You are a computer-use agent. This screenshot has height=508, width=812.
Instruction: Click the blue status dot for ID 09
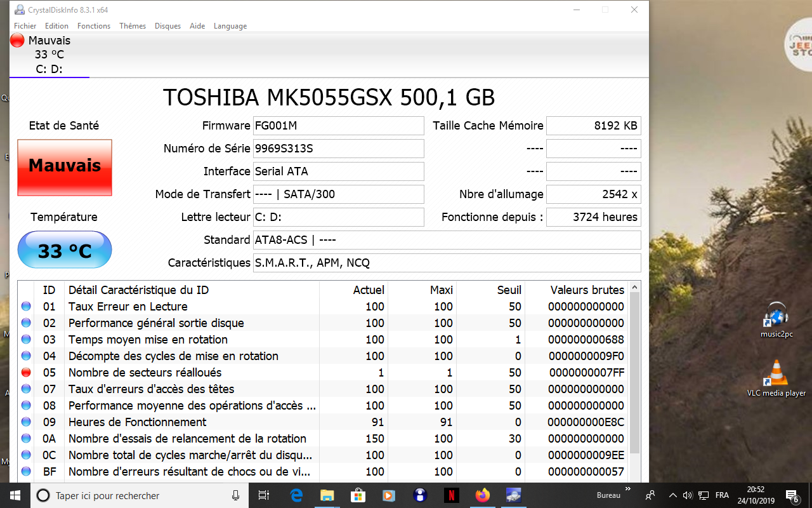click(26, 422)
